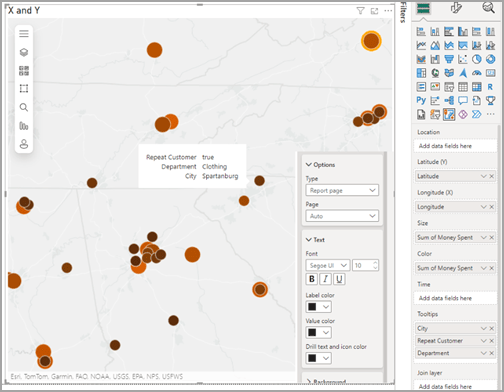Click Get more visuals ellipsis
This screenshot has height=392, width=504.
(x=490, y=115)
